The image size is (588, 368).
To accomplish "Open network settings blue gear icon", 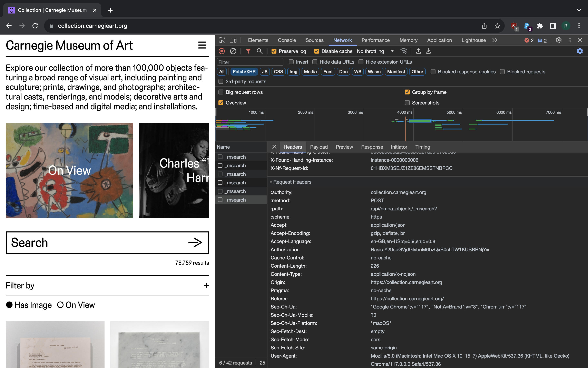I will [x=580, y=51].
